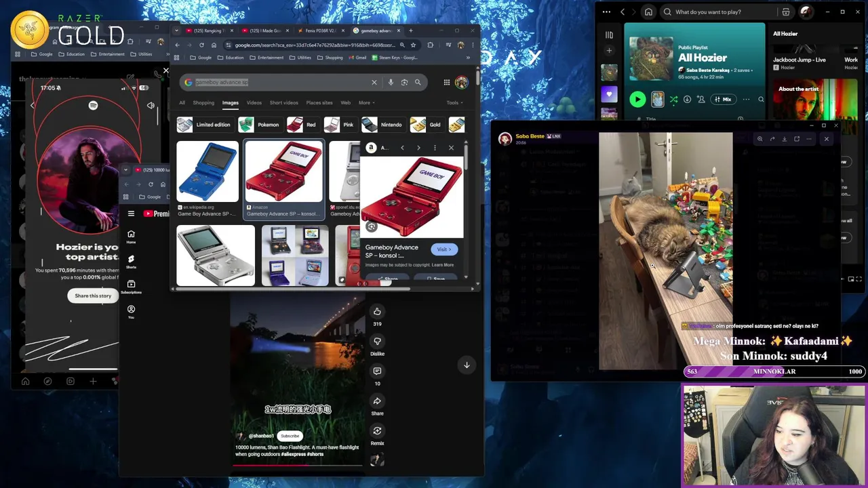Image resolution: width=868 pixels, height=488 pixels.
Task: Subscribe to the @shanbao1 channel
Action: pyautogui.click(x=290, y=436)
